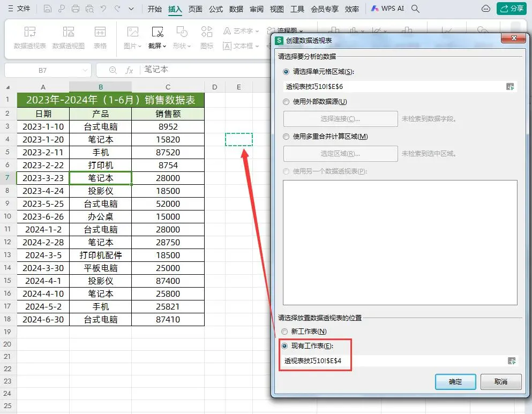The image size is (532, 414).
Task: Click the save icon in quick toolbar
Action: pyautogui.click(x=48, y=9)
